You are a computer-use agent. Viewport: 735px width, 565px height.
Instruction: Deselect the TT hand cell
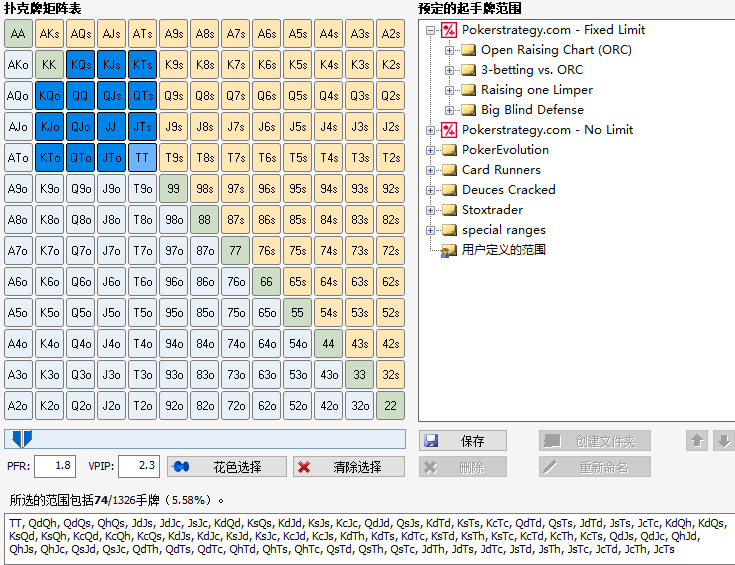[142, 158]
